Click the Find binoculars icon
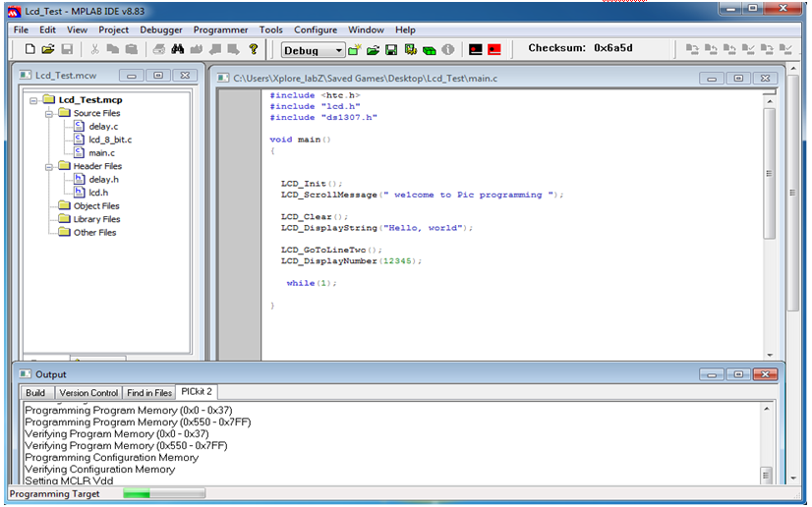The image size is (812, 507). click(178, 49)
